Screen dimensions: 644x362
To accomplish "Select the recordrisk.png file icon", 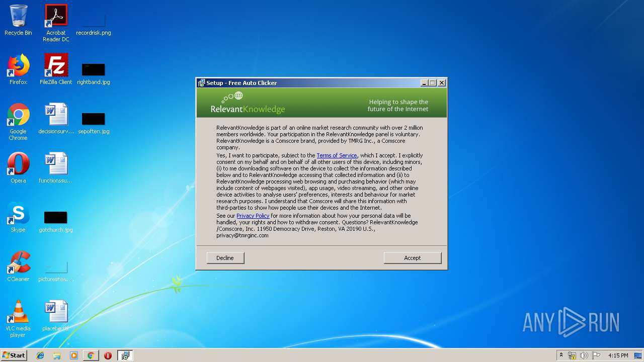I will click(94, 23).
